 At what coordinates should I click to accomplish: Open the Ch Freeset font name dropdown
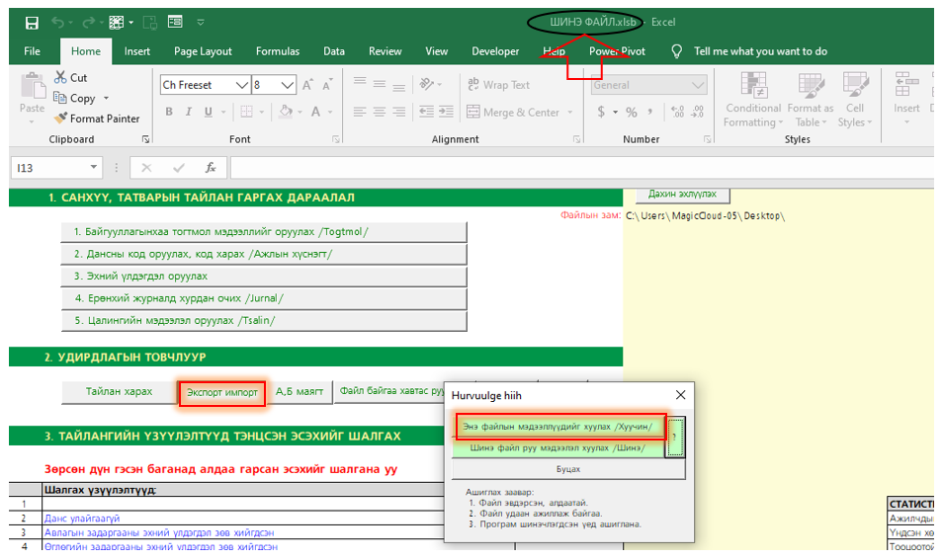pyautogui.click(x=244, y=86)
